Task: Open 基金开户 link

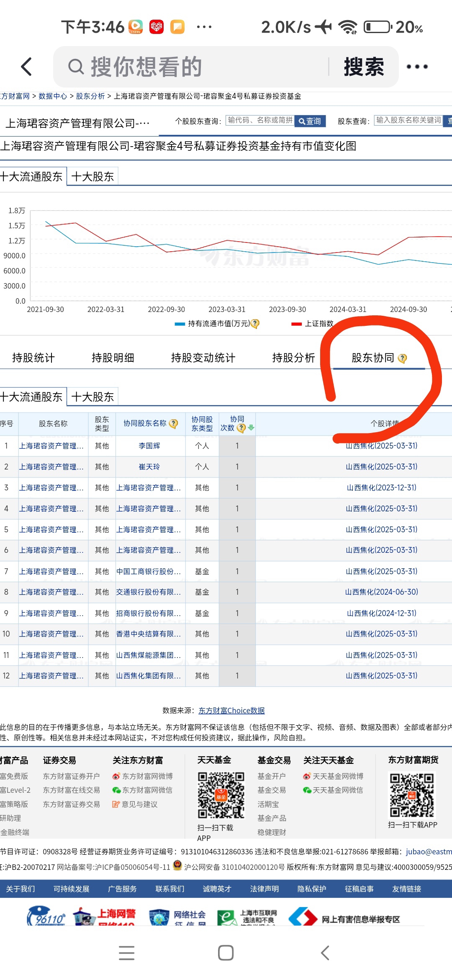Action: tap(272, 776)
